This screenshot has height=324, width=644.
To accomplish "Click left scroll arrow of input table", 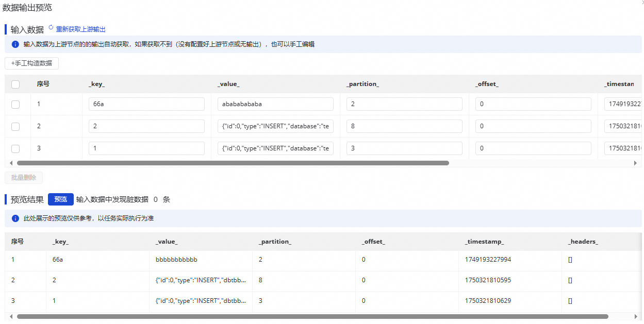I will 11,163.
